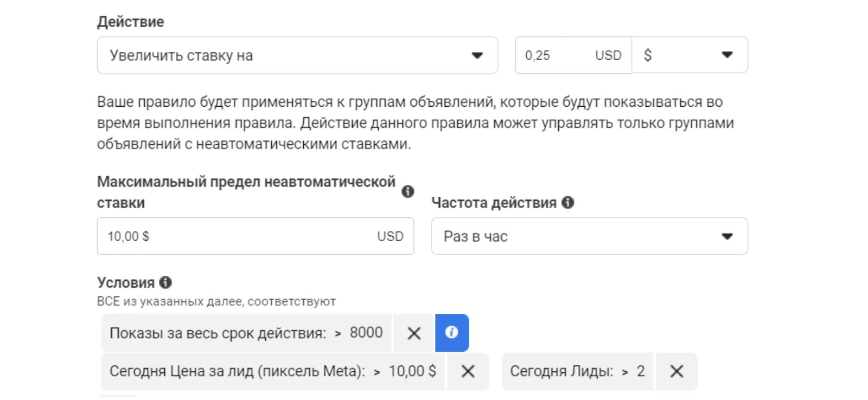Click the 10,00 $ maximum bid field
Image resolution: width=868 pixels, height=400 pixels.
click(x=256, y=236)
